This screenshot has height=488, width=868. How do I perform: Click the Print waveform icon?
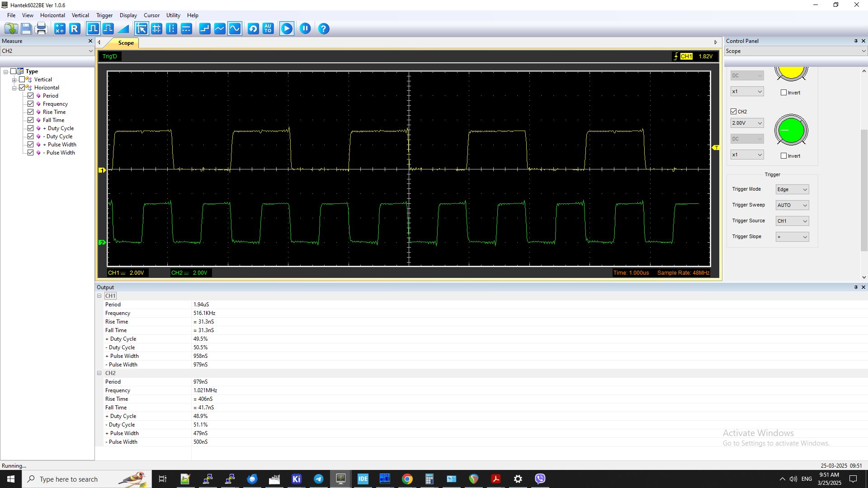41,28
